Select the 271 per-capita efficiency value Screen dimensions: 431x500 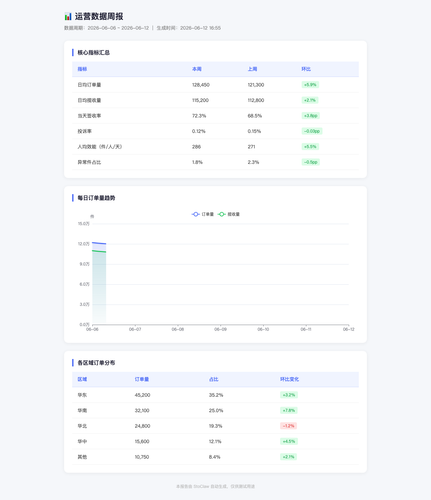pos(251,147)
